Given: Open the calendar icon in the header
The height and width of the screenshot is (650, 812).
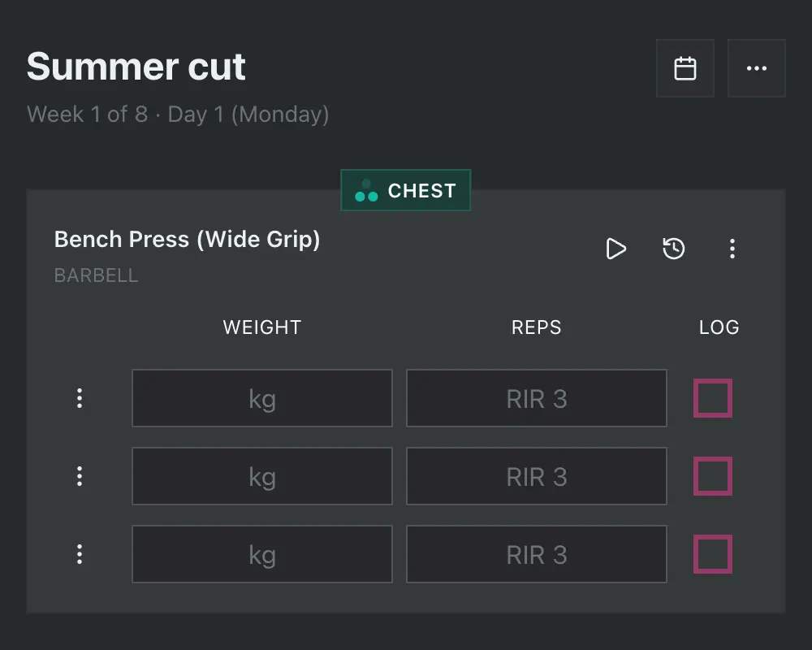Looking at the screenshot, I should point(685,68).
